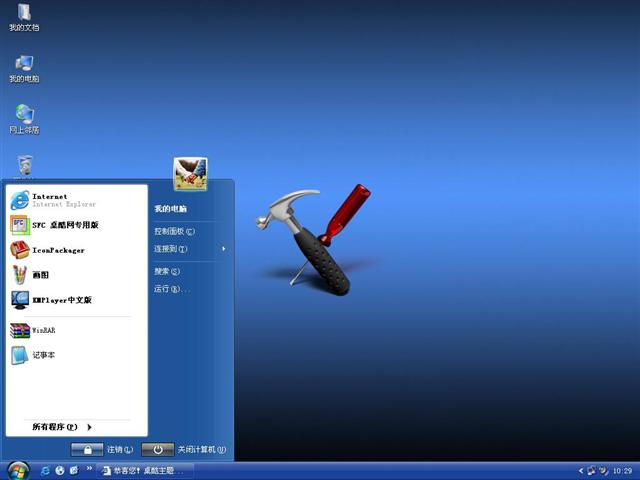
Task: Select the Recycle Bin desktop icon
Action: coord(24,167)
